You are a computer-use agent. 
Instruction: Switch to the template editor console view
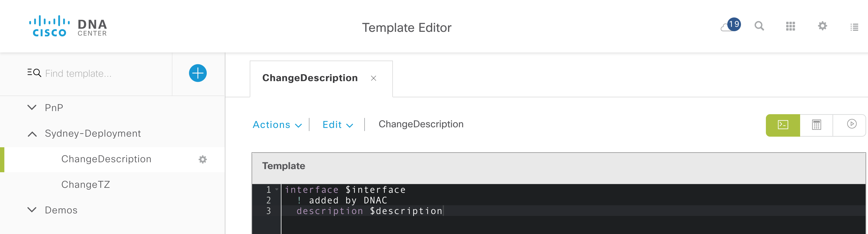click(783, 125)
